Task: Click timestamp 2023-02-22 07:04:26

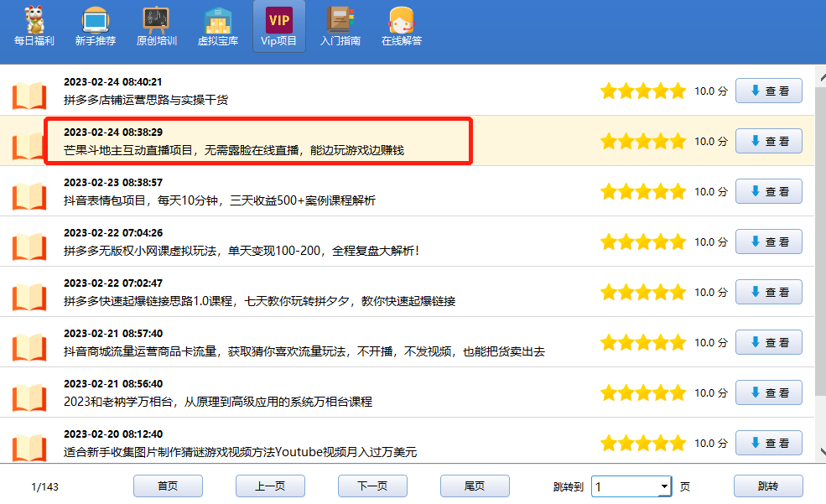Action: [x=112, y=233]
